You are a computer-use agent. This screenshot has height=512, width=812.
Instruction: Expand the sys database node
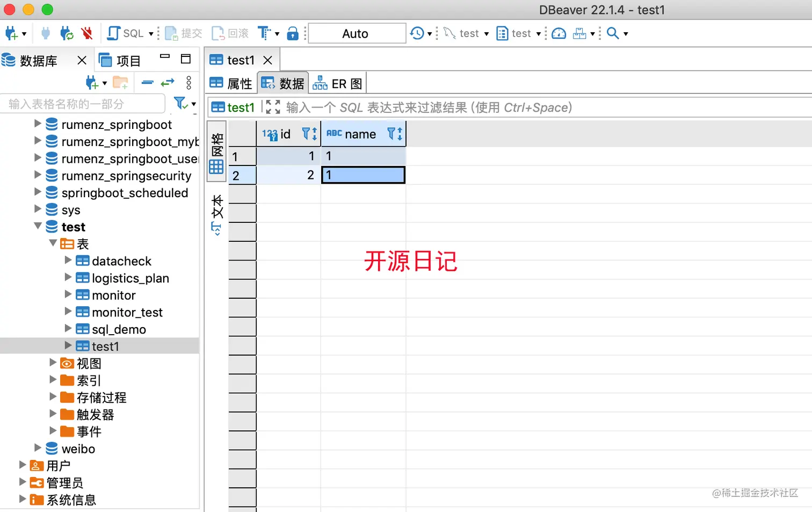[38, 209]
